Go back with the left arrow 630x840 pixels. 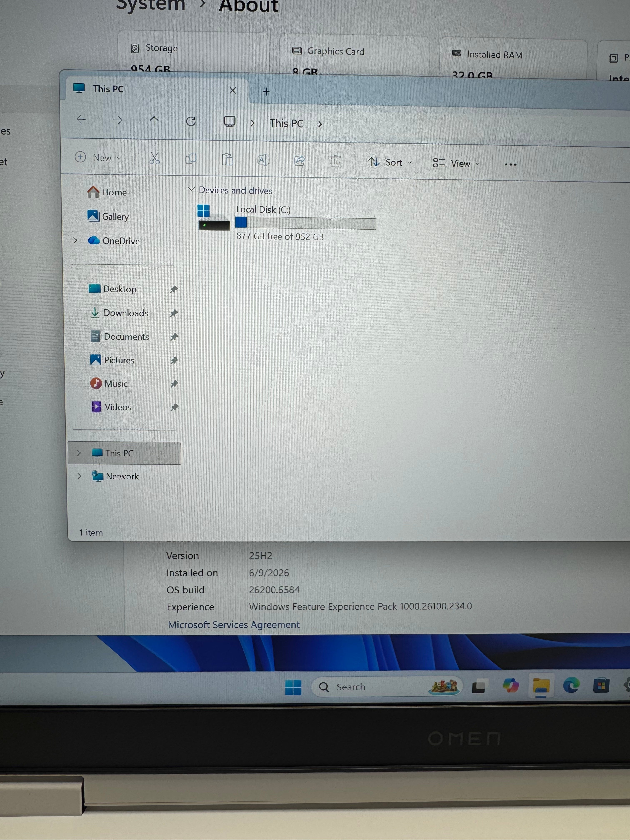[81, 120]
